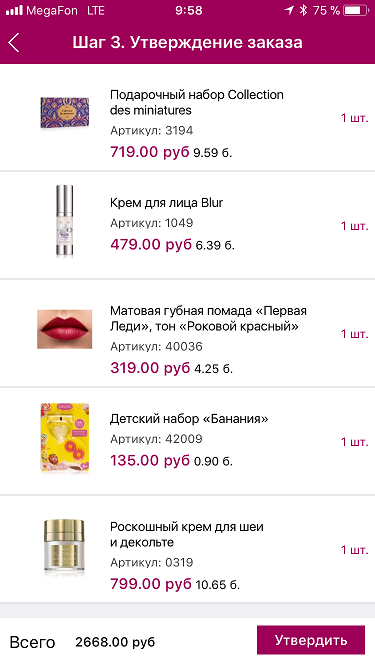Tap the battery icon in status bar

357,11
